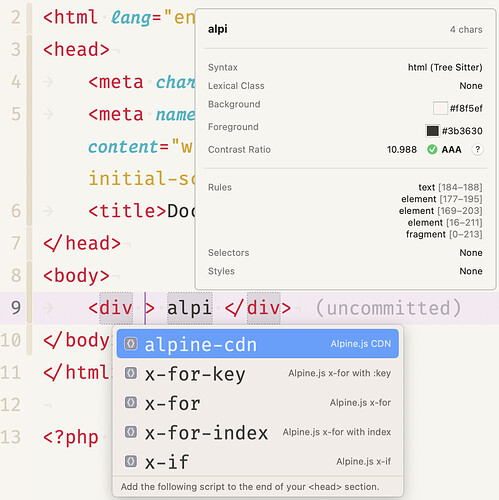Click line number 13 in gutter
499x500 pixels.
pyautogui.click(x=11, y=437)
